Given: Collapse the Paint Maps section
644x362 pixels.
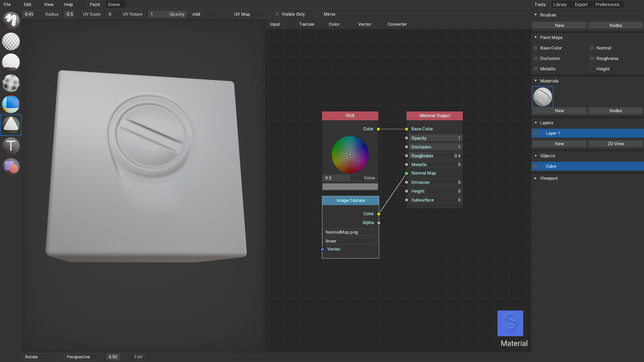Looking at the screenshot, I should [536, 37].
